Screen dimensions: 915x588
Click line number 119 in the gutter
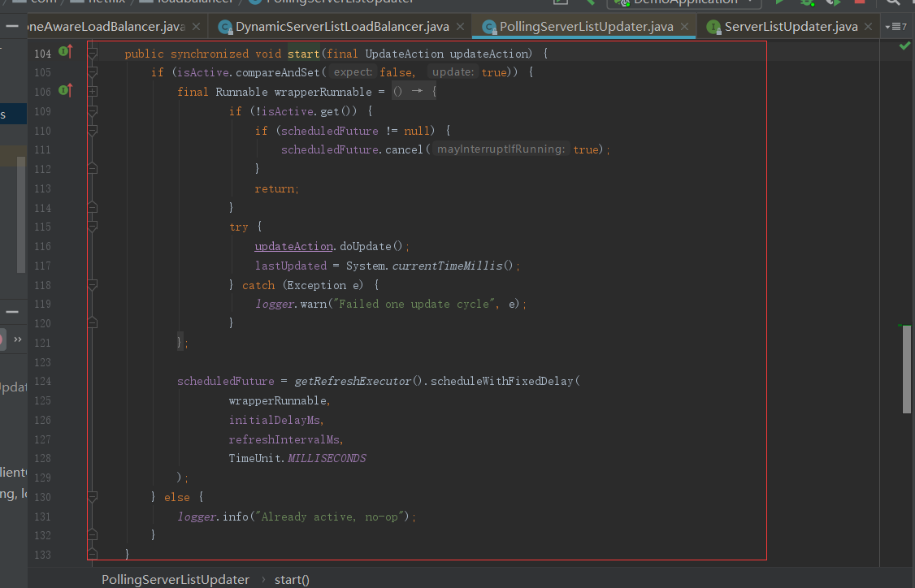pos(42,303)
